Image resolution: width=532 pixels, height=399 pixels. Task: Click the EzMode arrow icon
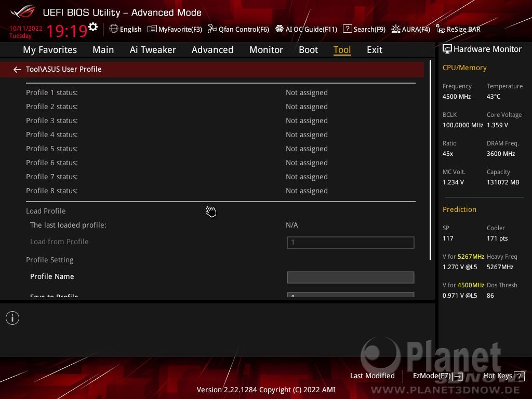[459, 376]
